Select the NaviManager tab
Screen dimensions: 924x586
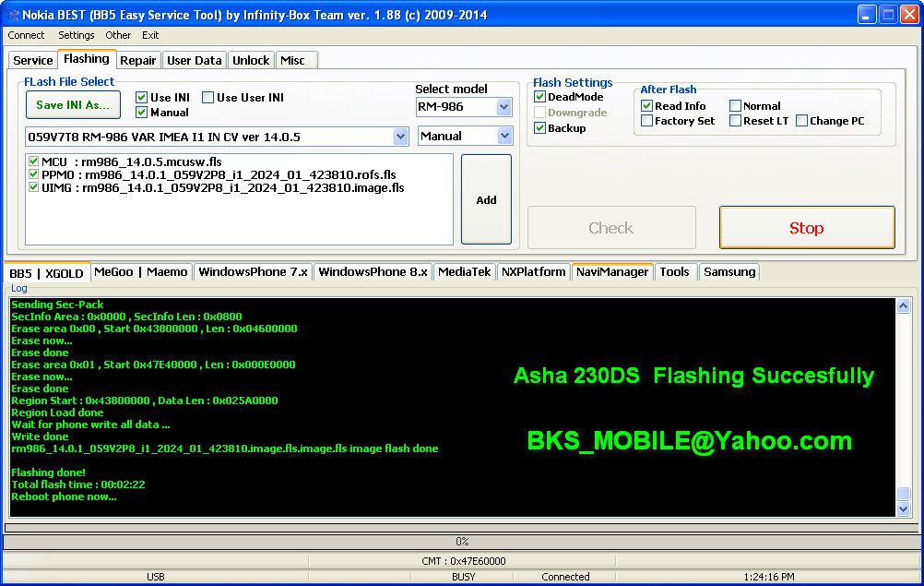(612, 272)
